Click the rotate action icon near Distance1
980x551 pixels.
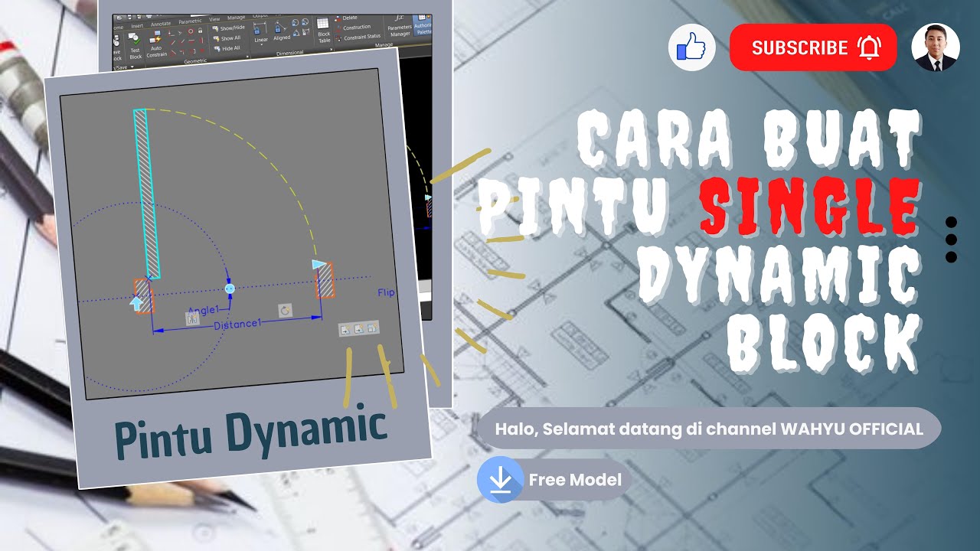(x=285, y=310)
